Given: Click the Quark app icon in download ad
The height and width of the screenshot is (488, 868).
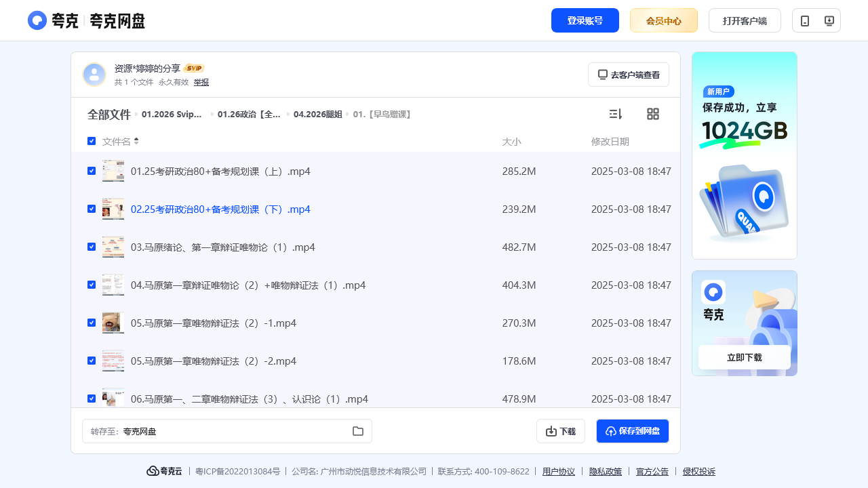Looking at the screenshot, I should 713,292.
